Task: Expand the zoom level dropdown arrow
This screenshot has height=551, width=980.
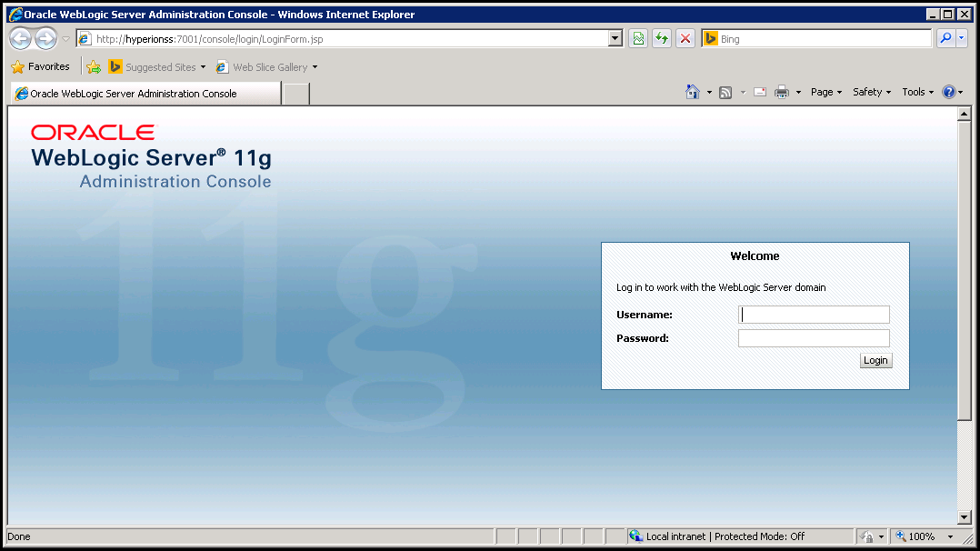Action: pyautogui.click(x=951, y=536)
